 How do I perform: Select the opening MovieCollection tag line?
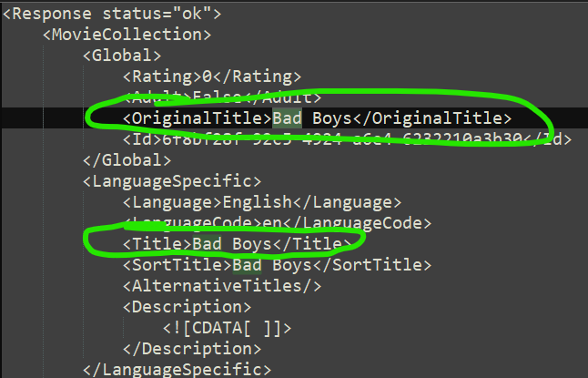[x=127, y=35]
